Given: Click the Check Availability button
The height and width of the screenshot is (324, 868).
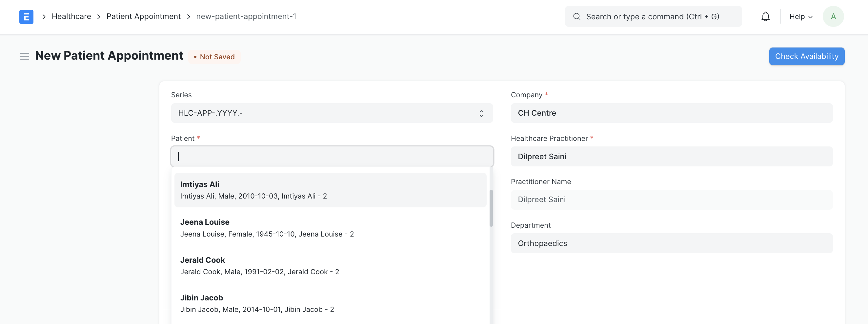Looking at the screenshot, I should click(806, 56).
